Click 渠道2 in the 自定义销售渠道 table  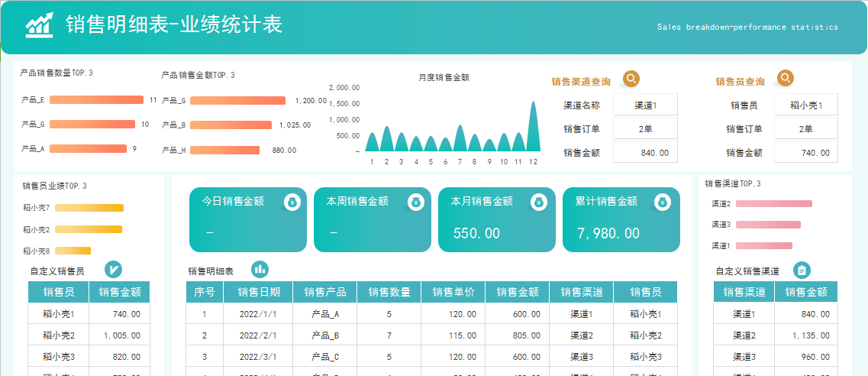click(x=744, y=335)
